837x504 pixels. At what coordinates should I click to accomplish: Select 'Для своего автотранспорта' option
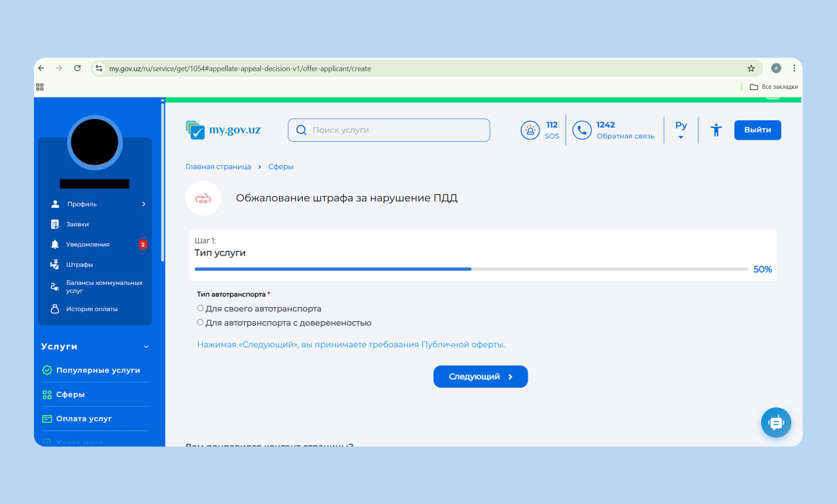pyautogui.click(x=200, y=309)
